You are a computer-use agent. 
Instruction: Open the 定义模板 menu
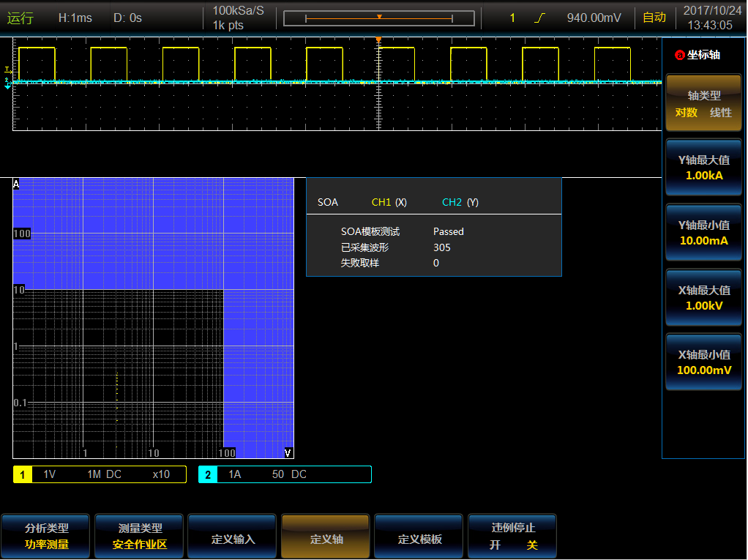click(x=419, y=539)
